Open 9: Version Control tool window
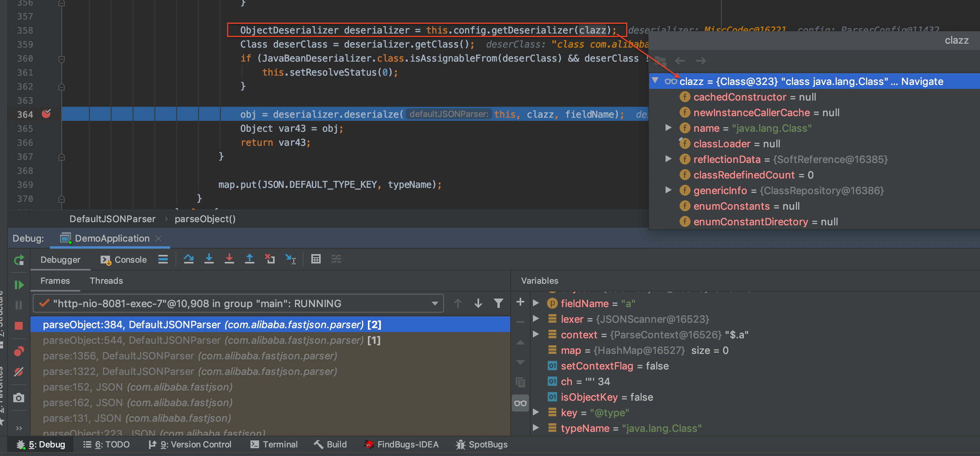Viewport: 980px width, 456px height. (x=190, y=445)
